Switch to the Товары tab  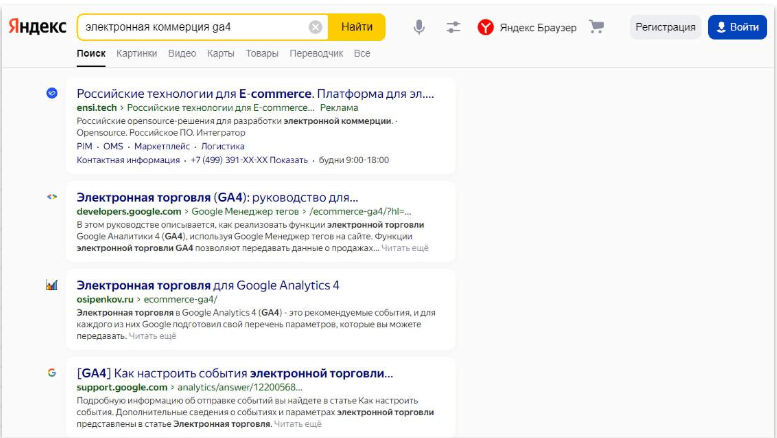tap(262, 54)
